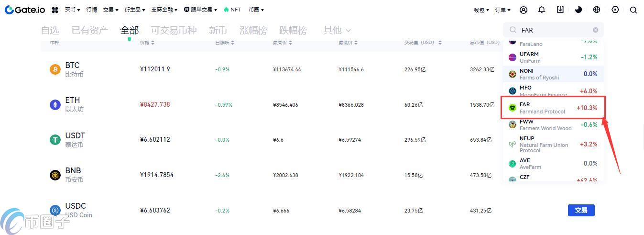The width and height of the screenshot is (644, 235).
Task: Click the hexagon settings icon in header
Action: pos(615,10)
